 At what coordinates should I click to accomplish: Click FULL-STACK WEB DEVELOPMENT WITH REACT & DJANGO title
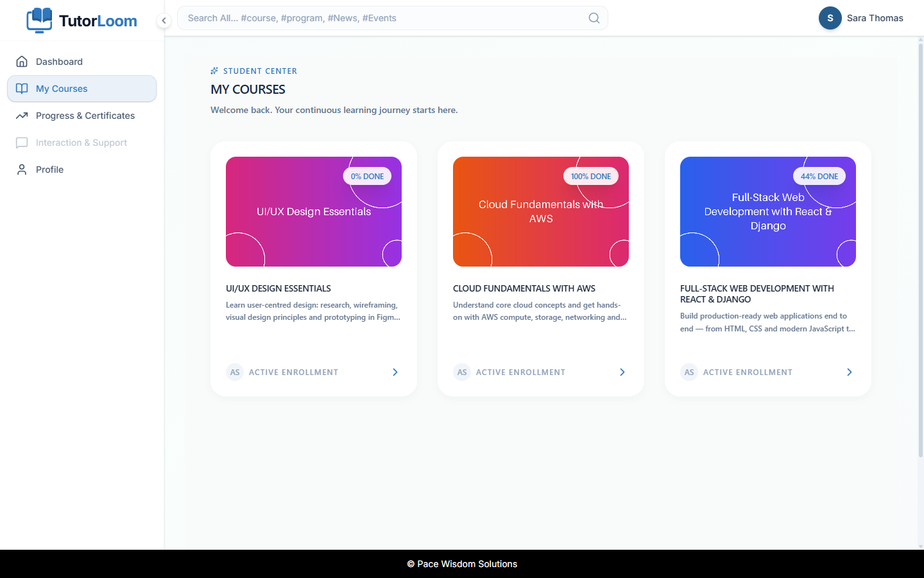(x=757, y=293)
